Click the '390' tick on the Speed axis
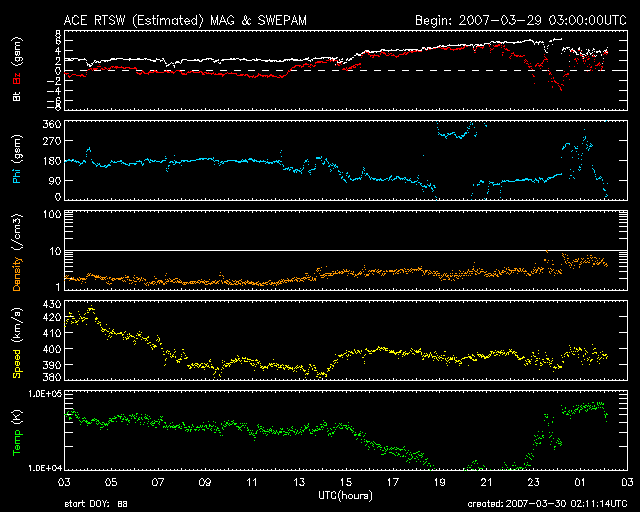The image size is (640, 512). tap(52, 365)
